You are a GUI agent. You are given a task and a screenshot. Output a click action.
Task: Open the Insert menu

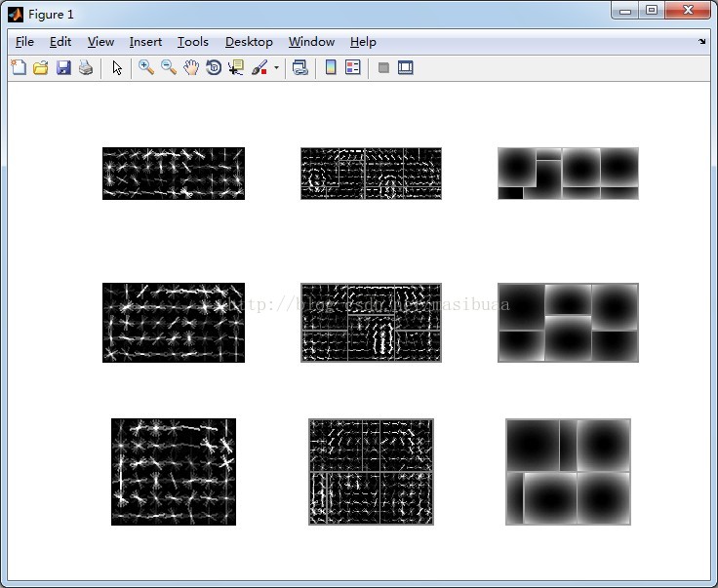pos(145,42)
